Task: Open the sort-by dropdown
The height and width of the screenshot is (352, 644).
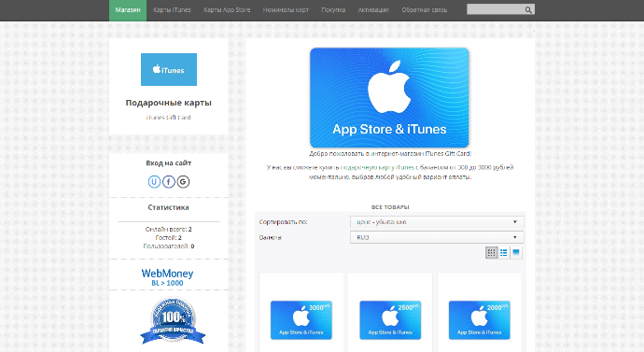Action: tap(437, 222)
